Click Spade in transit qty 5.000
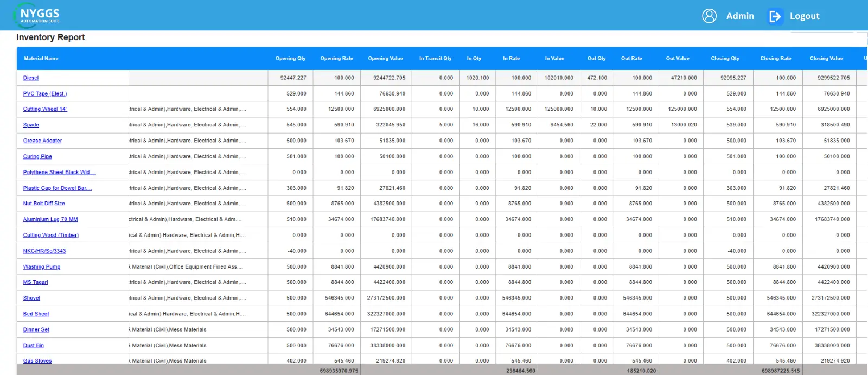The width and height of the screenshot is (868, 375). click(446, 125)
